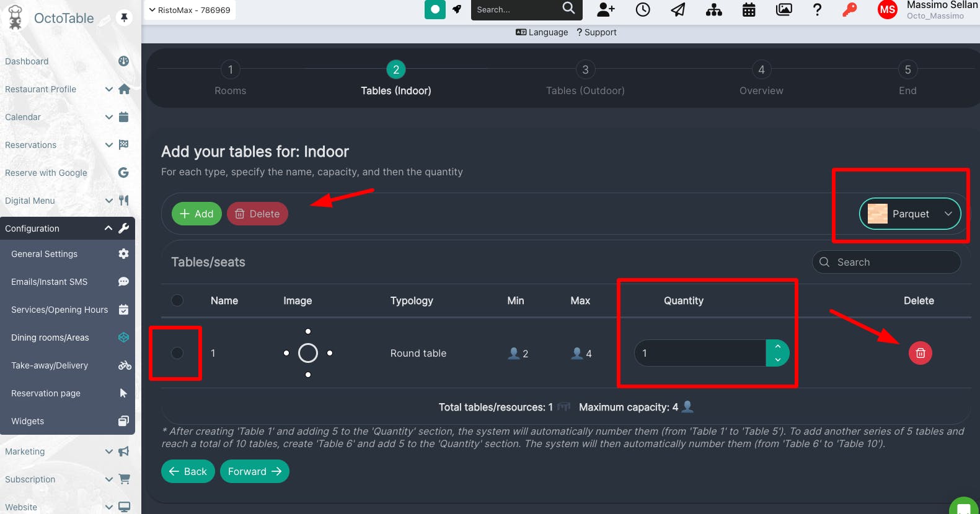
Task: Go to step 1 Rooms
Action: 231,79
